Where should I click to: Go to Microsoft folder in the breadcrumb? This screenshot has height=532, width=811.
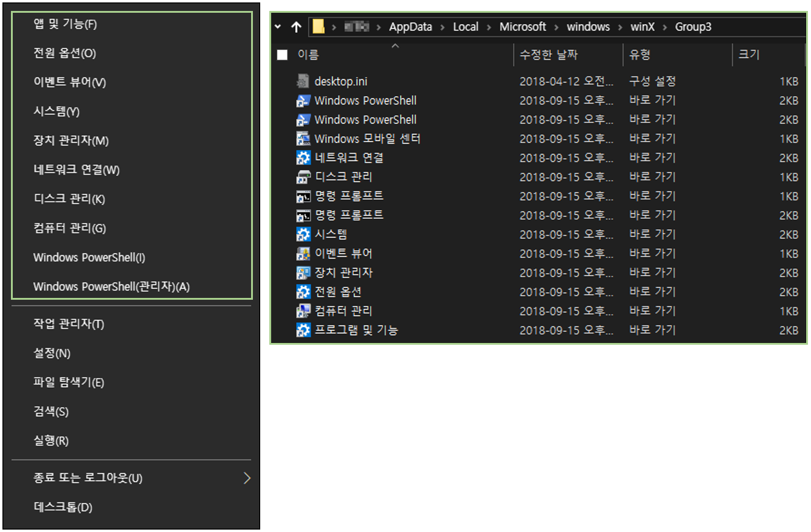[x=523, y=27]
